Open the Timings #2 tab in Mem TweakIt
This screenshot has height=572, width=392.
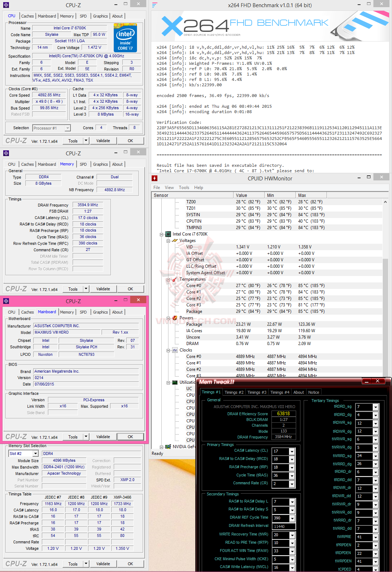click(x=234, y=392)
